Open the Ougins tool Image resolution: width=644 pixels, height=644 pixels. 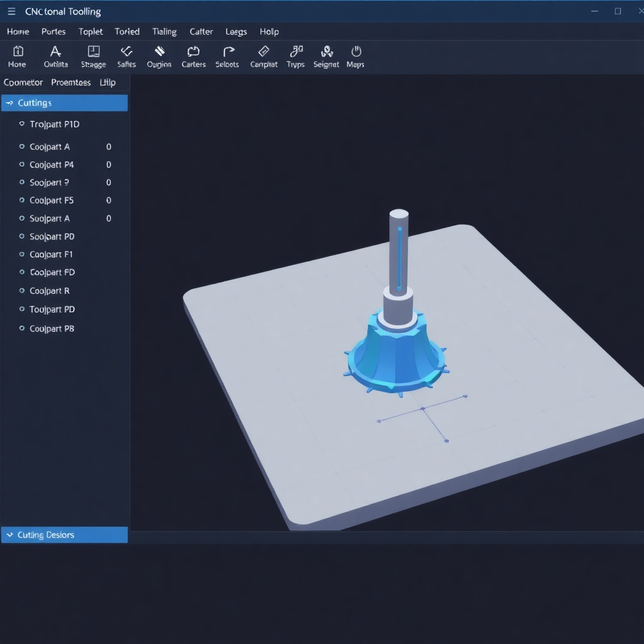pos(159,57)
